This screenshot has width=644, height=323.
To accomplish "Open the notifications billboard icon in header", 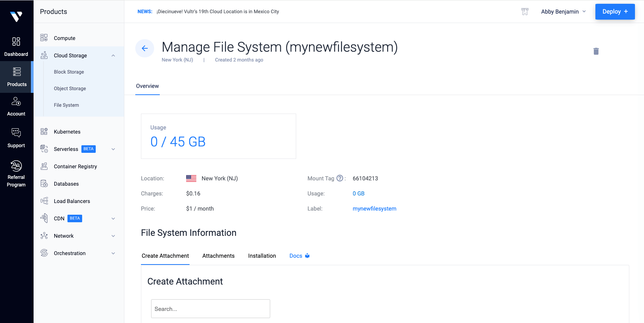I will [x=525, y=12].
